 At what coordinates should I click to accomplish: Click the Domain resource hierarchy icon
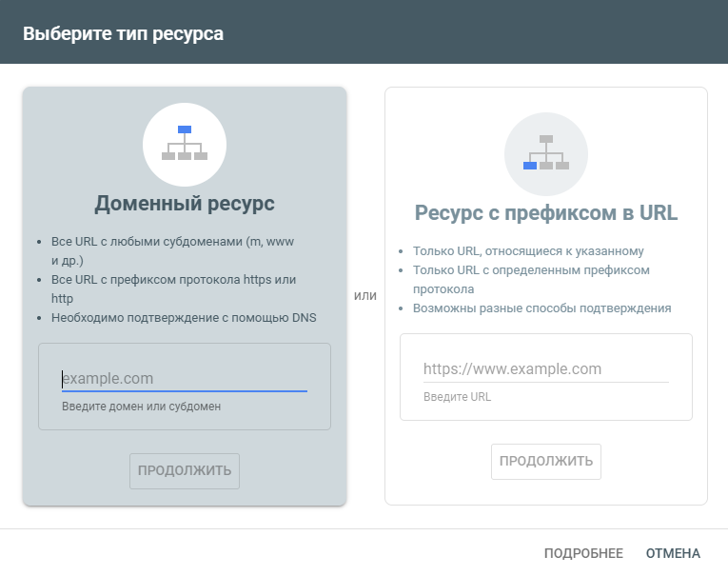coord(185,145)
